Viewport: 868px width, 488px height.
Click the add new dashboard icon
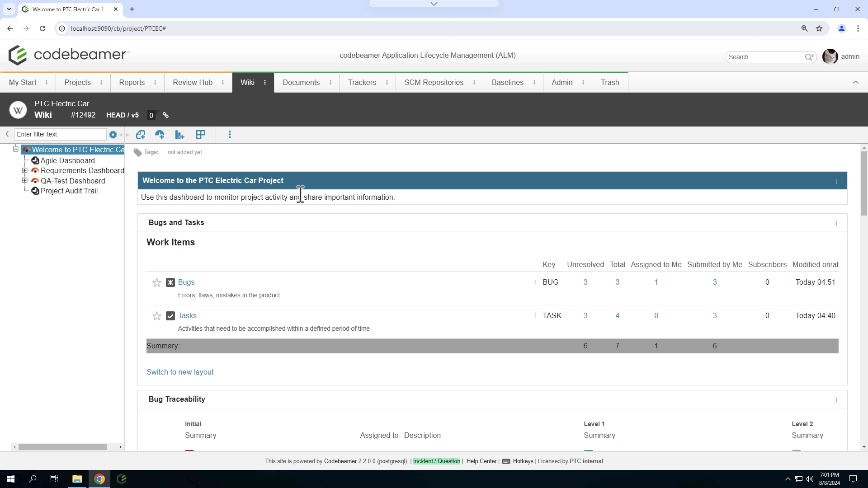pos(160,135)
